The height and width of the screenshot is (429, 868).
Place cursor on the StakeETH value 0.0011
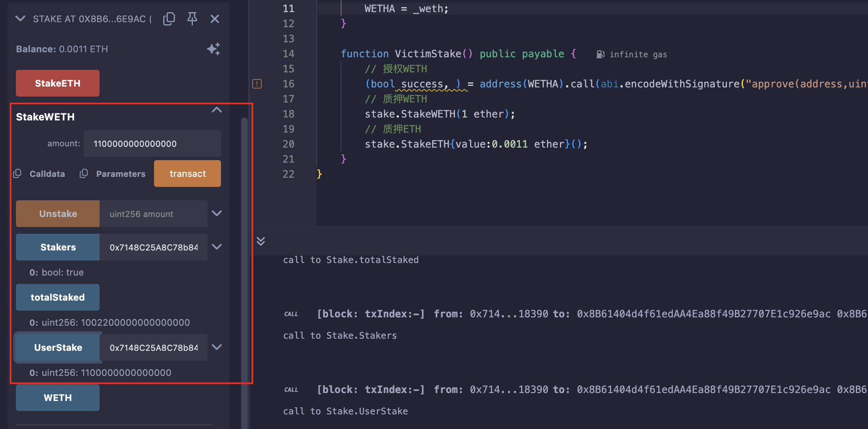coord(509,144)
